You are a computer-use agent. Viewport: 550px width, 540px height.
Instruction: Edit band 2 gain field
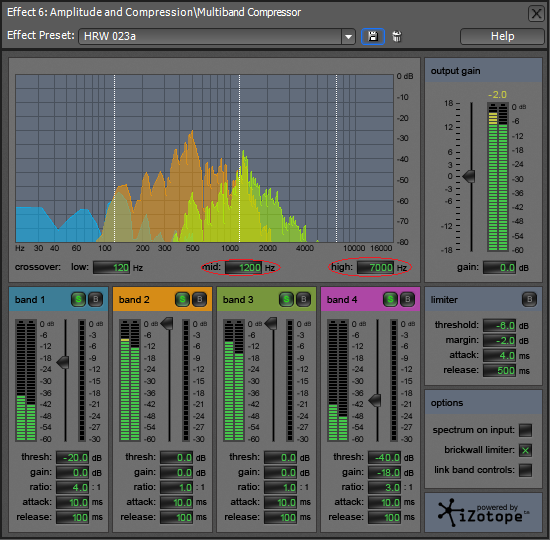point(176,473)
